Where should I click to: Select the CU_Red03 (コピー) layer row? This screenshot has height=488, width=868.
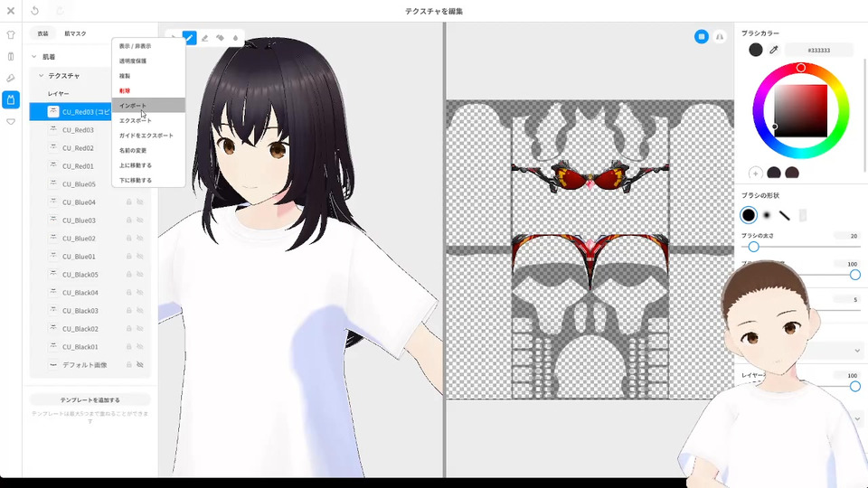point(71,112)
